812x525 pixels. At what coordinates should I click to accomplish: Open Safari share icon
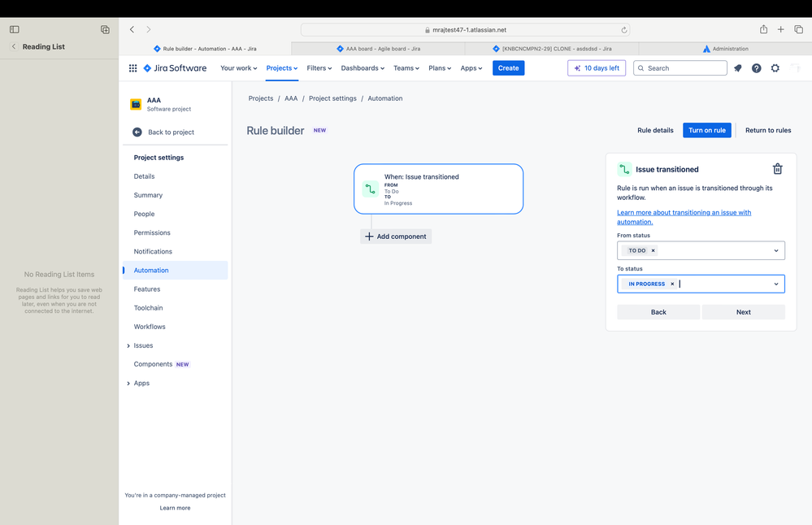click(x=763, y=29)
